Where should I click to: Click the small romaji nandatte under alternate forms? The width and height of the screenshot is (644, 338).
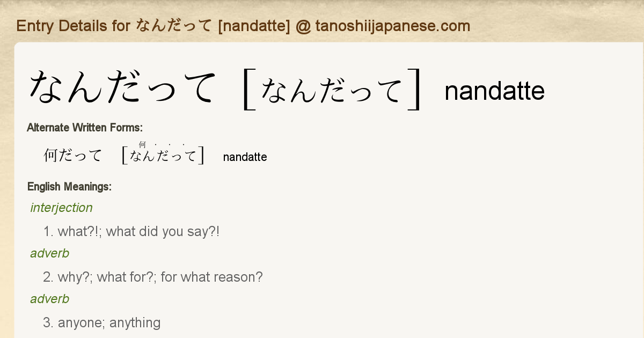pos(245,157)
